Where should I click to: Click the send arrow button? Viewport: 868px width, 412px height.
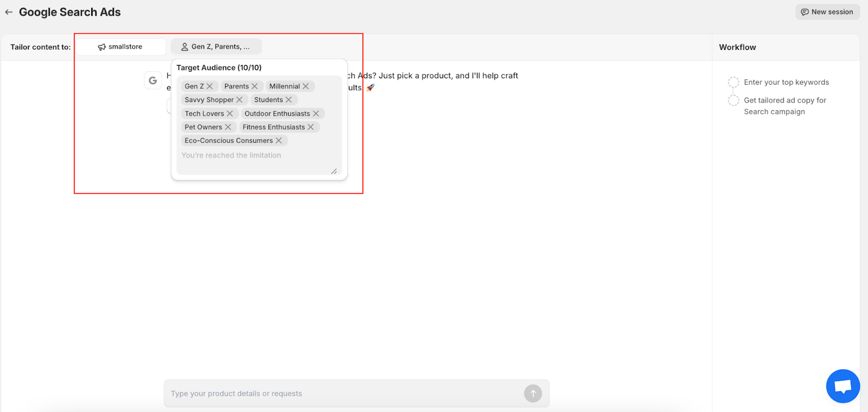(533, 394)
